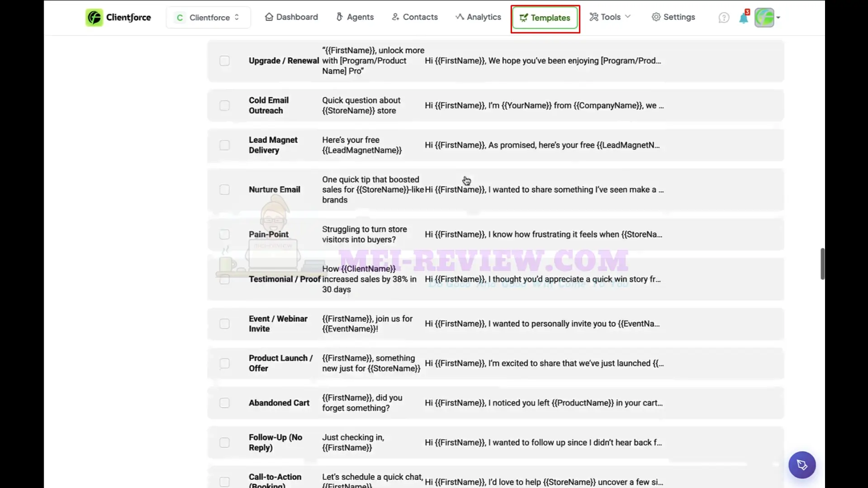This screenshot has width=868, height=488.
Task: Click the green C workspace badge
Action: 180,18
